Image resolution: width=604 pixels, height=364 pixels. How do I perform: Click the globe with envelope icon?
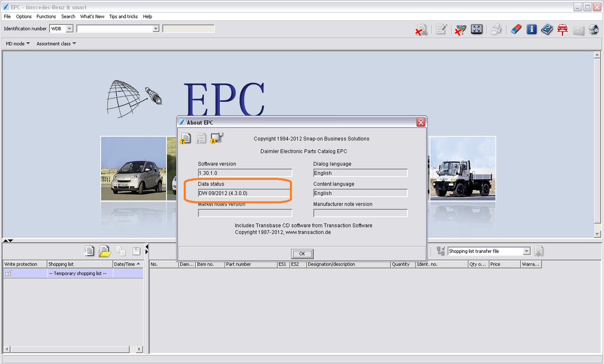pyautogui.click(x=594, y=30)
